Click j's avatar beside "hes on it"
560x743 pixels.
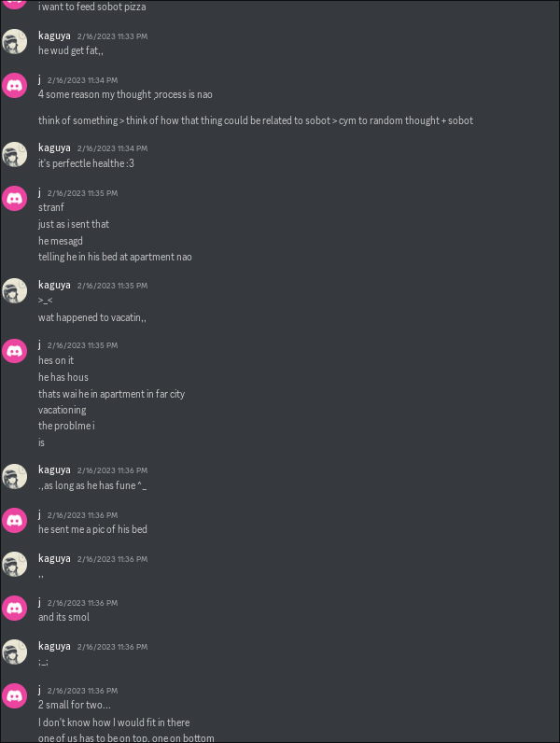pyautogui.click(x=14, y=351)
